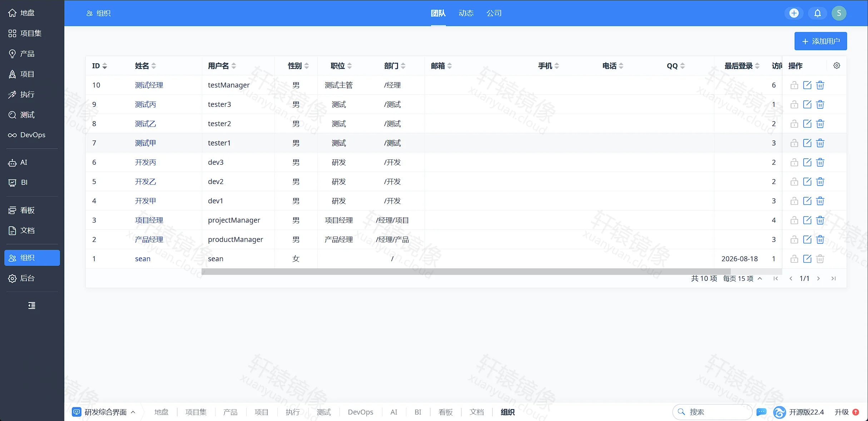Open the user avatar S menu
The height and width of the screenshot is (421, 868).
pos(839,13)
